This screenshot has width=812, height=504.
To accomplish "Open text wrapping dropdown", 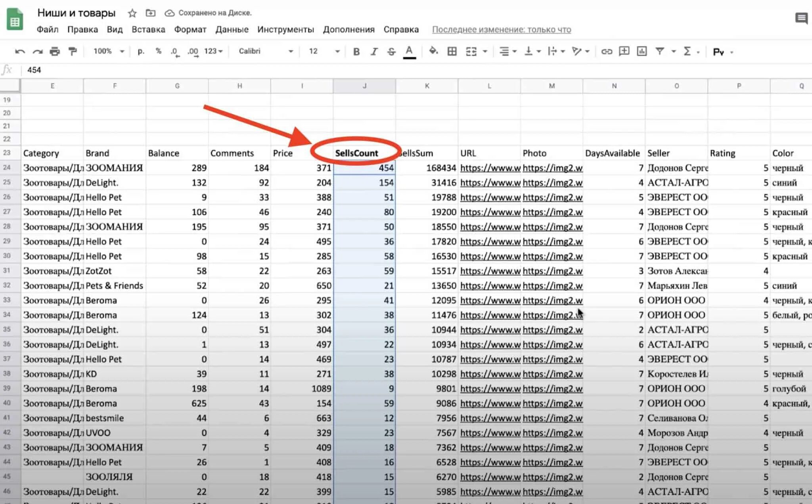I will (x=556, y=51).
